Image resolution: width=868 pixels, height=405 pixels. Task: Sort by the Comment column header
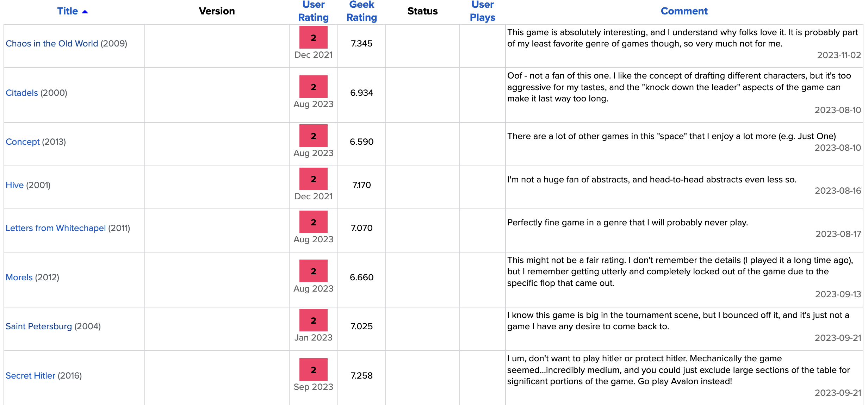coord(684,11)
